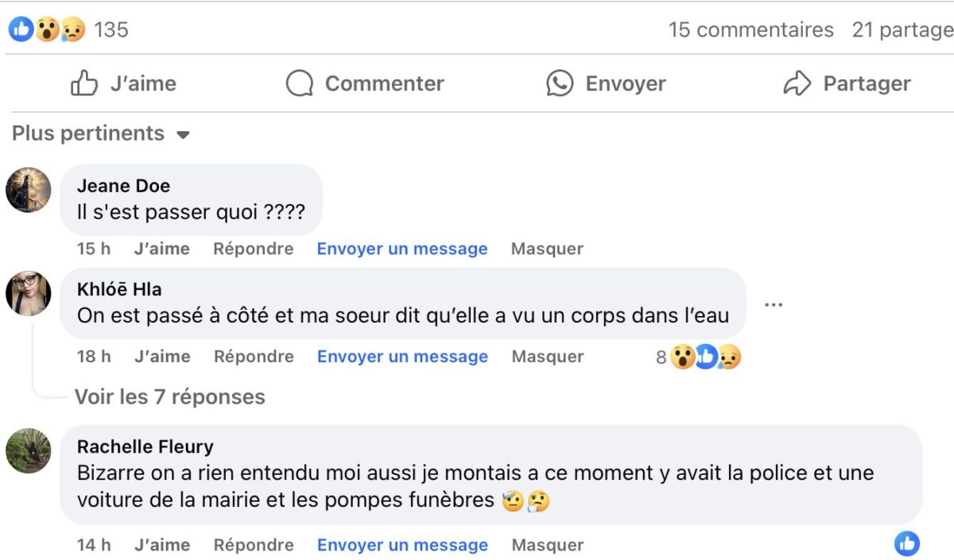Expand Voir les 7 réponses
The height and width of the screenshot is (560, 954).
pyautogui.click(x=169, y=396)
